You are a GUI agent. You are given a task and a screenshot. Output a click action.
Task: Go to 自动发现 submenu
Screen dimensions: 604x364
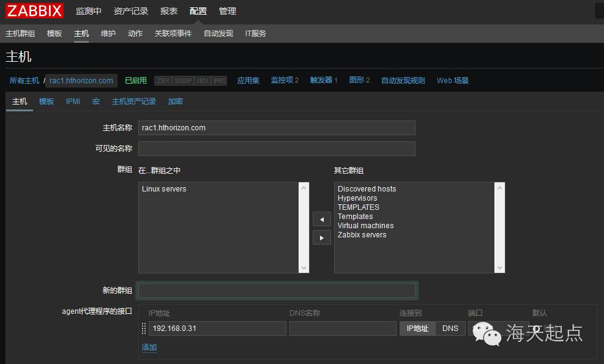[218, 34]
